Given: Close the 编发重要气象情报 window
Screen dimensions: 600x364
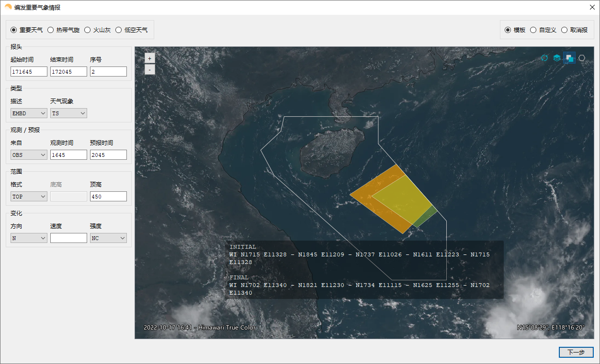Looking at the screenshot, I should [x=592, y=7].
